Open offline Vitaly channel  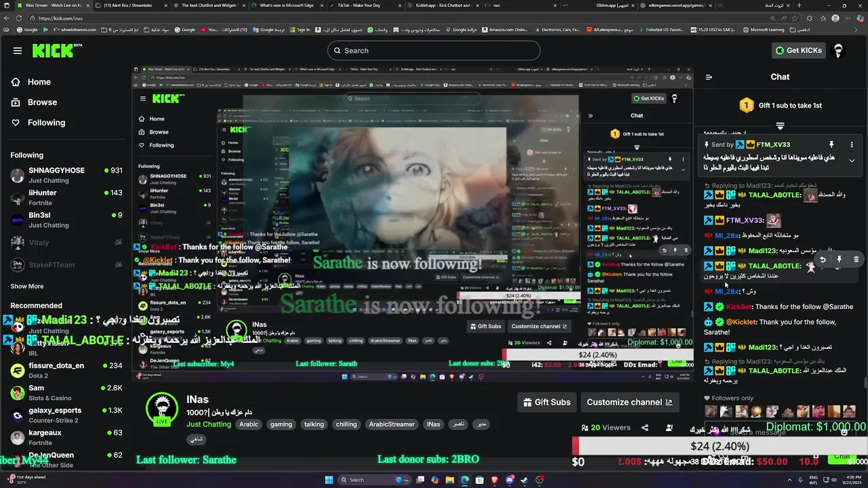pyautogui.click(x=66, y=243)
